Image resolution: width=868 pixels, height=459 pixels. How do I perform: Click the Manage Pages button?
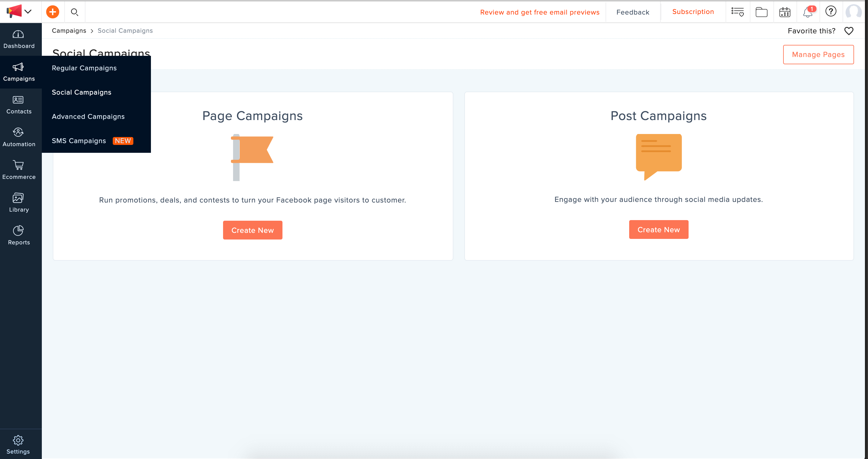[x=818, y=55]
